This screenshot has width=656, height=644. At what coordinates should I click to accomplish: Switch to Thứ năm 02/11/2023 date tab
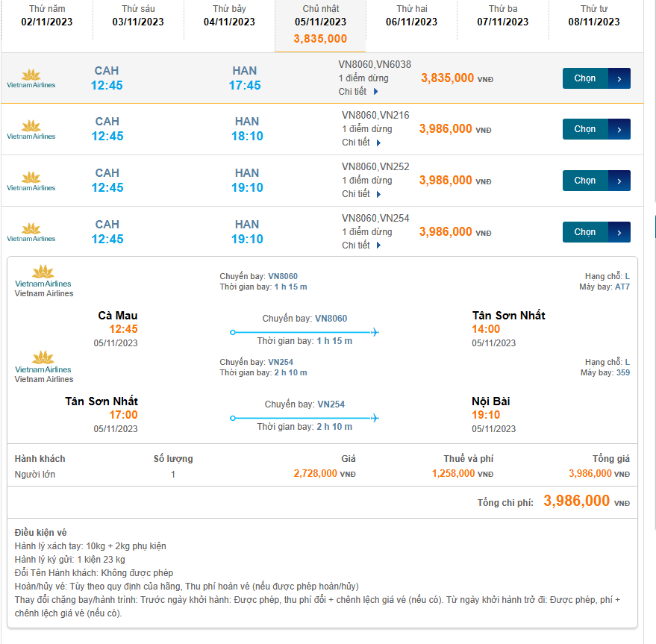[46, 16]
